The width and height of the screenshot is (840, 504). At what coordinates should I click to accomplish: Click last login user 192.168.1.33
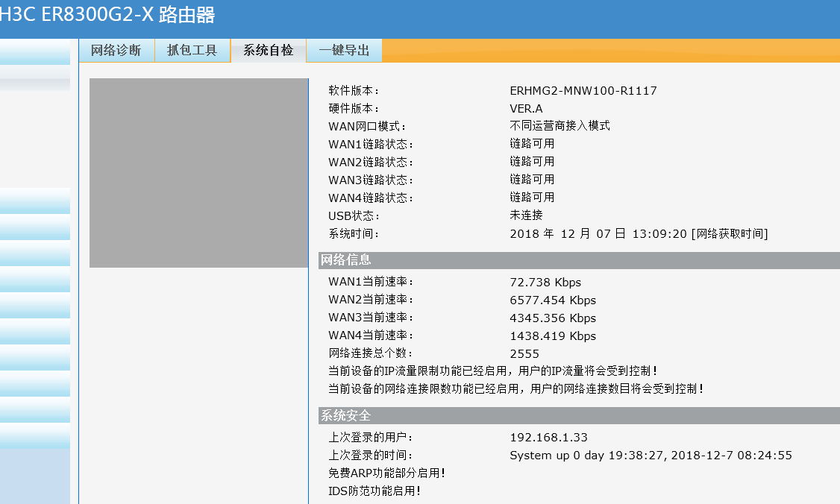pos(548,437)
